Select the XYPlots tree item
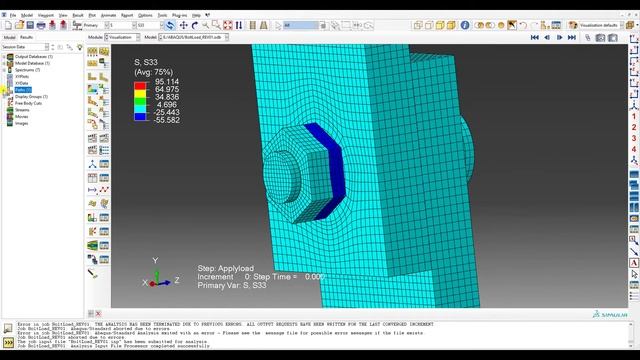Screen dimensions: 640x360 22,76
